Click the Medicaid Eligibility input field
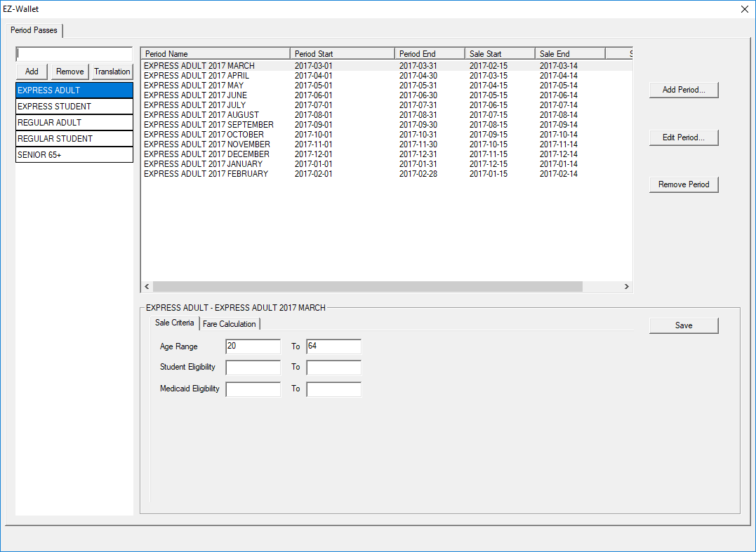 click(x=253, y=389)
